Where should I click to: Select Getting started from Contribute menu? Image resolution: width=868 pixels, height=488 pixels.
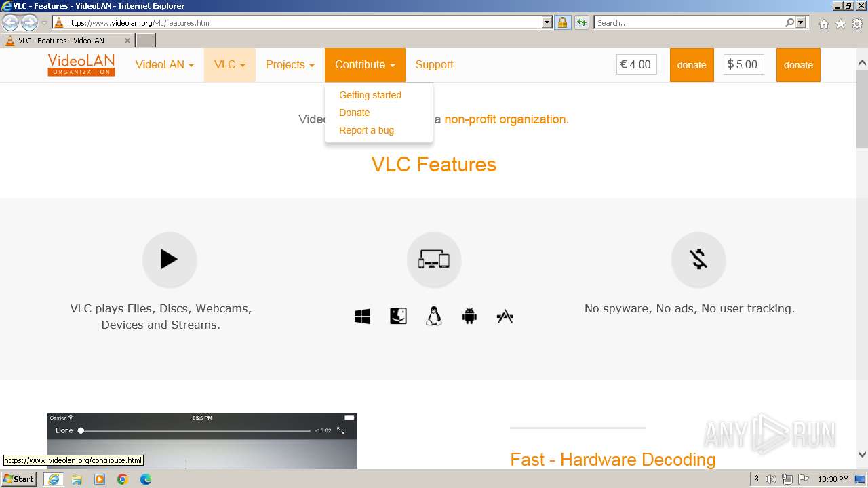[370, 95]
